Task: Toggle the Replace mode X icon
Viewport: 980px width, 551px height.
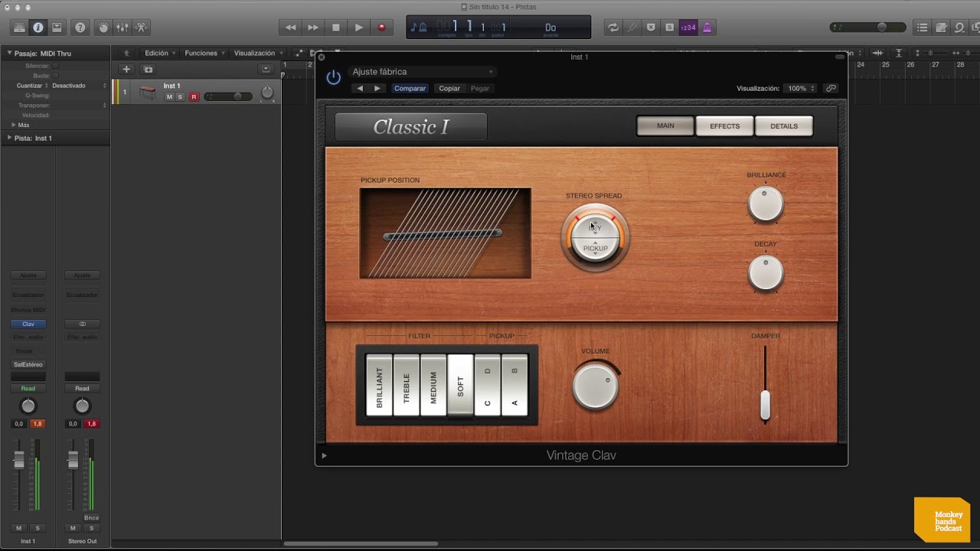Action: pyautogui.click(x=651, y=28)
